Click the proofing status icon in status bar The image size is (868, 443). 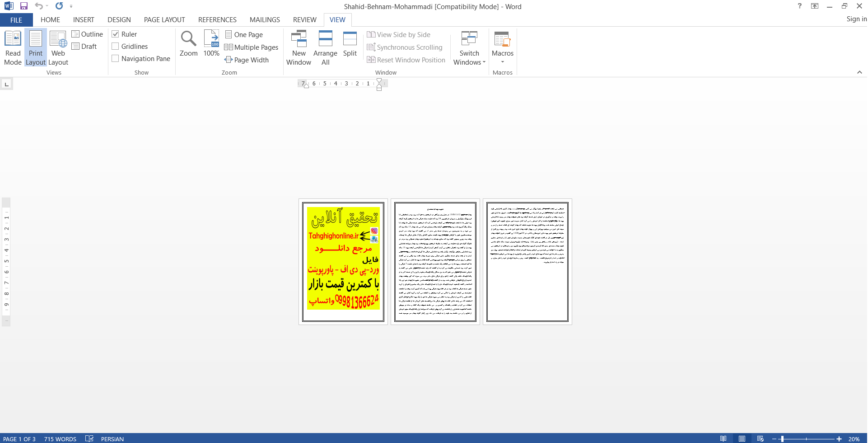point(89,438)
